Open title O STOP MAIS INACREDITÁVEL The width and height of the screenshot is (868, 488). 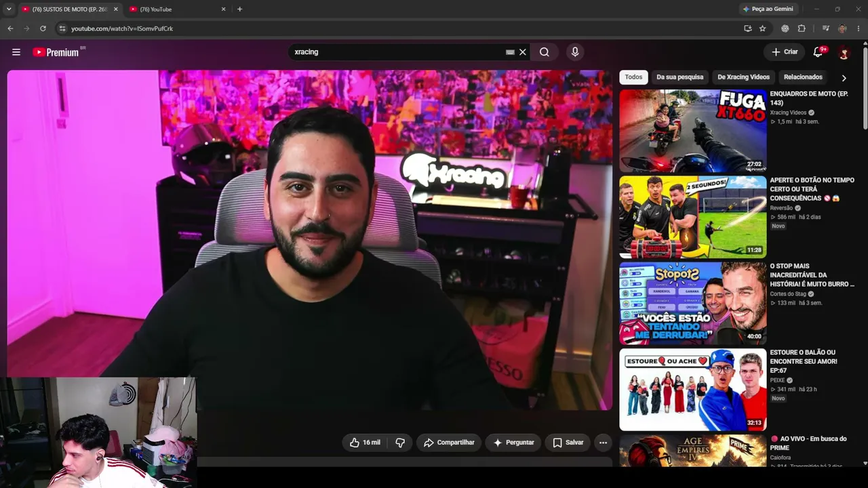812,275
